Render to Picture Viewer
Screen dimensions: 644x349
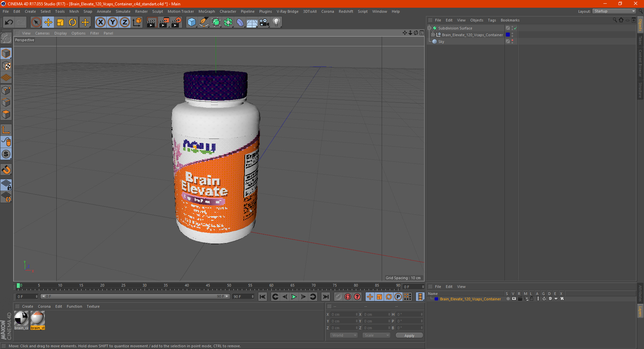pyautogui.click(x=164, y=22)
